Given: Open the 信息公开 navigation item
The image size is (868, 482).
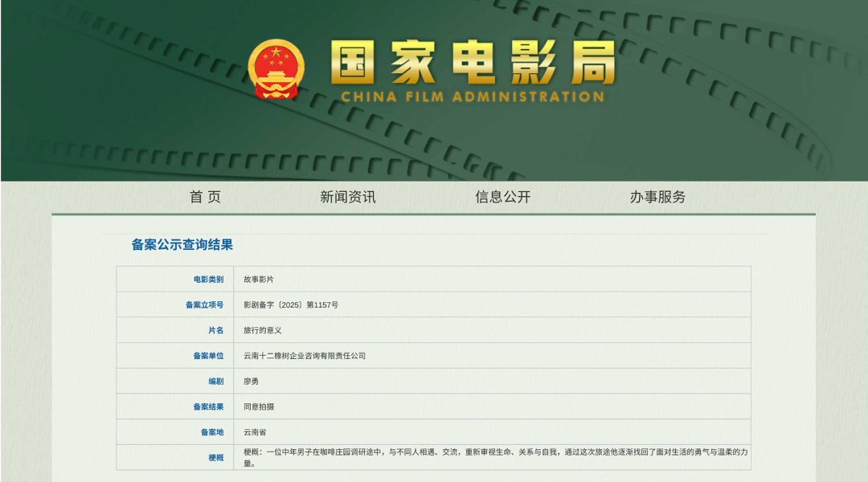Looking at the screenshot, I should pos(502,197).
